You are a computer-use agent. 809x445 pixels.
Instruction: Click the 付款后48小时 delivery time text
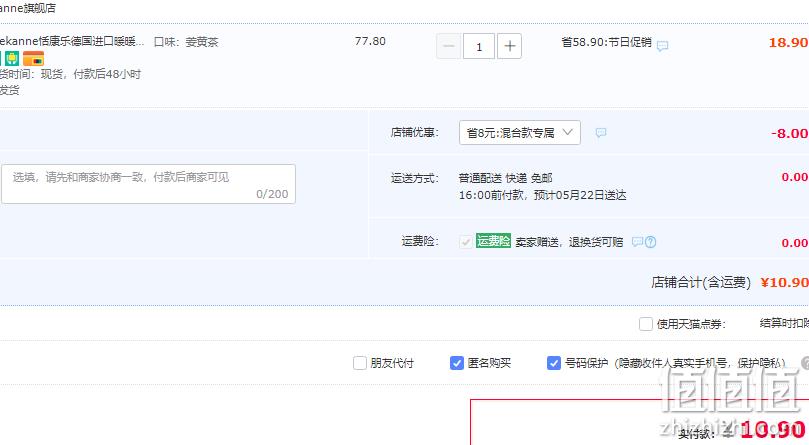pos(107,74)
